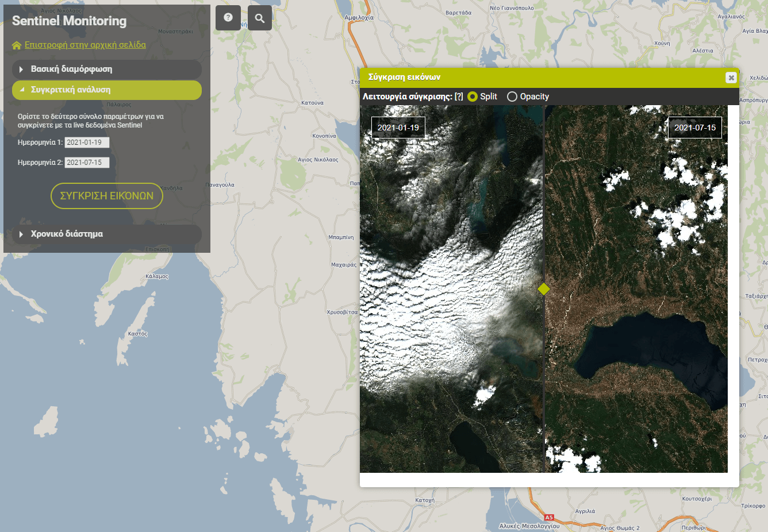768x532 pixels.
Task: Click the Sentinel Monitoring title
Action: coord(70,21)
